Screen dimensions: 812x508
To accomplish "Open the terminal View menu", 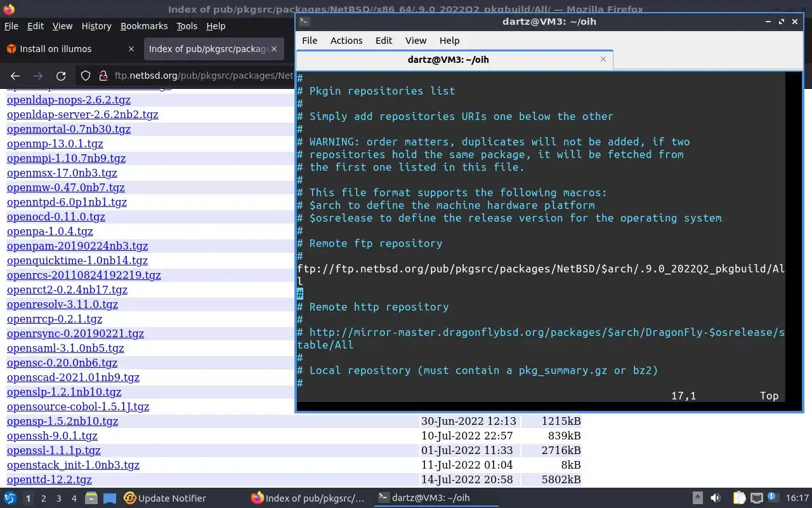I will [416, 40].
